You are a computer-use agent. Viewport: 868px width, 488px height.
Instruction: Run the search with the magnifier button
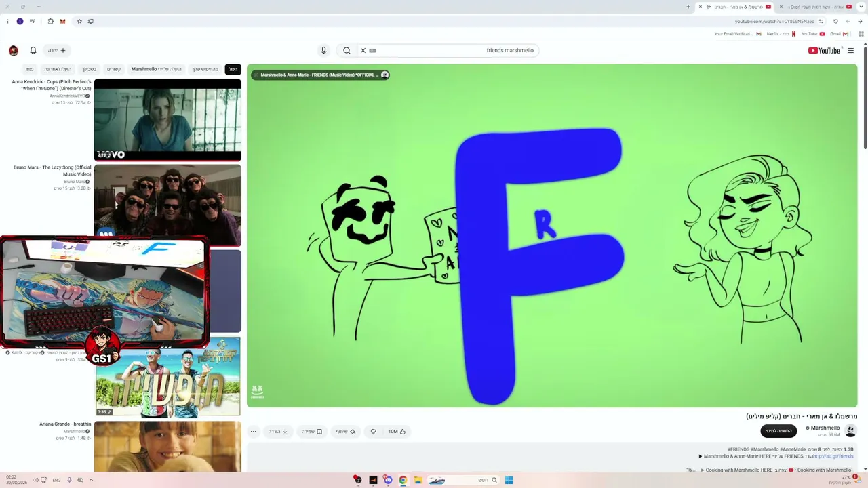coord(347,50)
